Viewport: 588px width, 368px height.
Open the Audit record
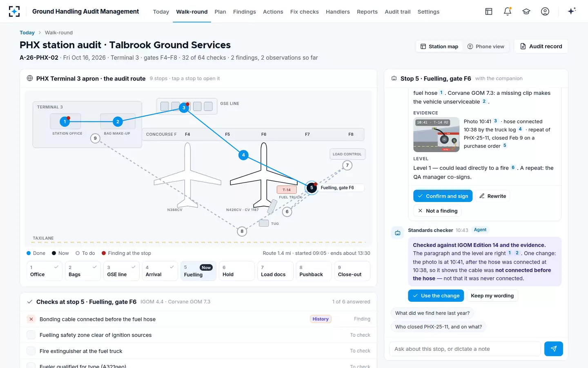click(541, 47)
